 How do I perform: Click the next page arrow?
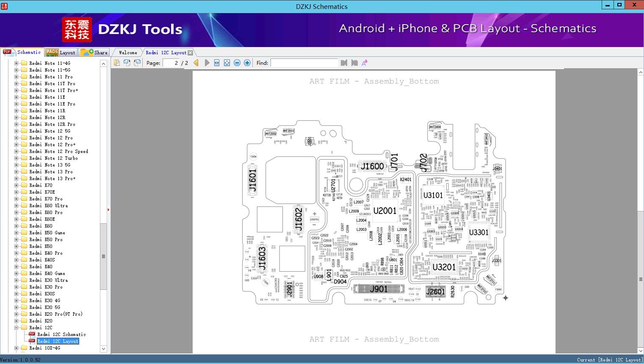pyautogui.click(x=207, y=63)
